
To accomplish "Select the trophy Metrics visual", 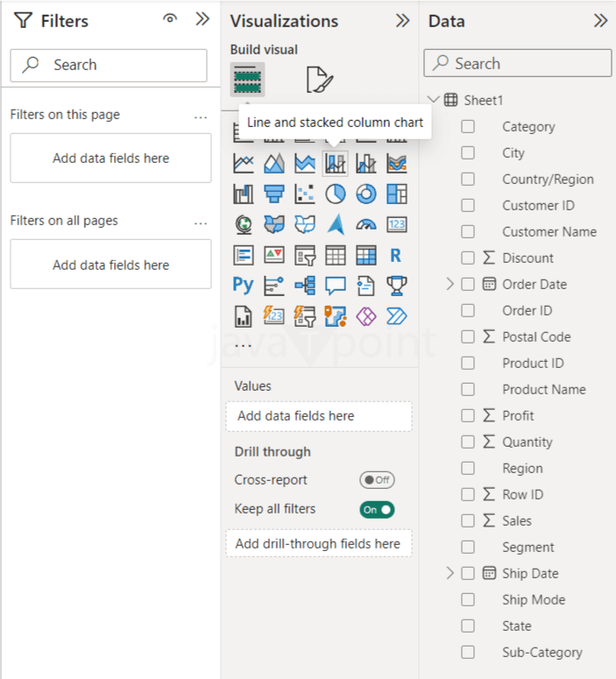I will pos(397,286).
